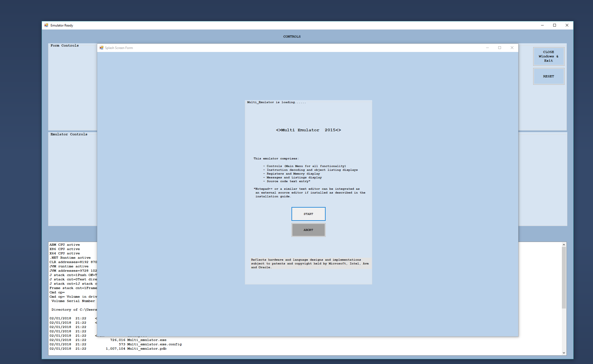This screenshot has width=593, height=364.
Task: Click 'Multi_Emulator is loading......' text
Action: coord(276,102)
